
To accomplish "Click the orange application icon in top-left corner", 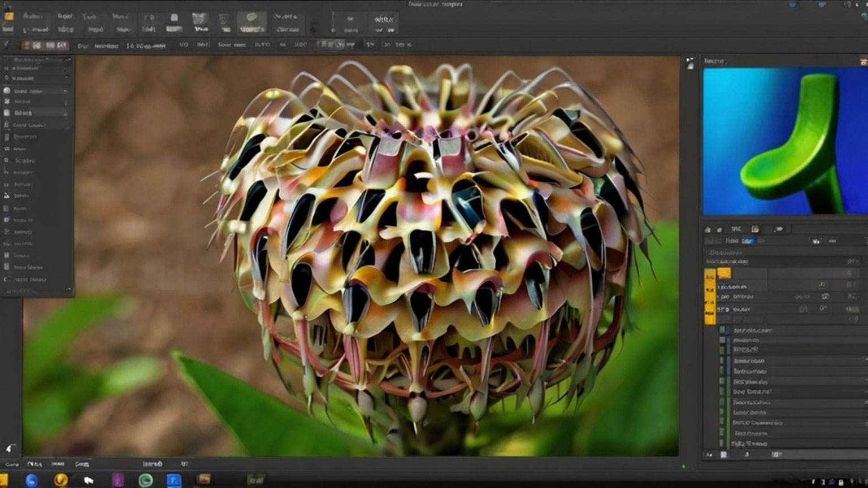I will coord(8,16).
